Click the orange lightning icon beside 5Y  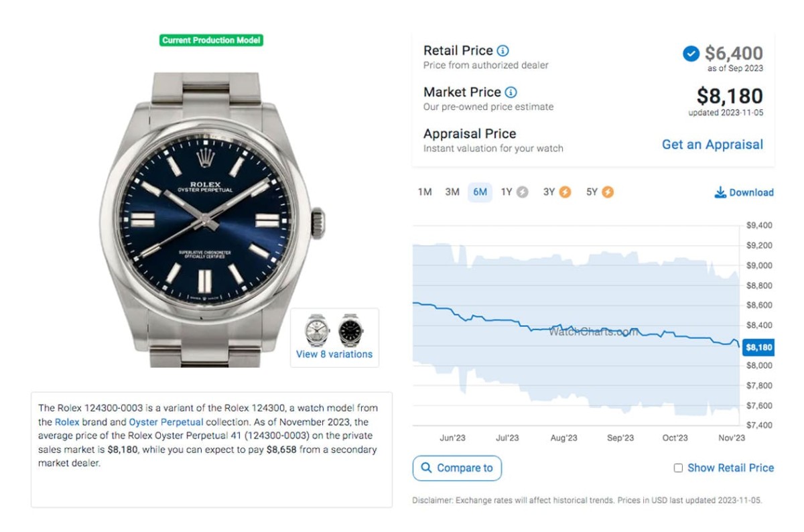tap(607, 192)
